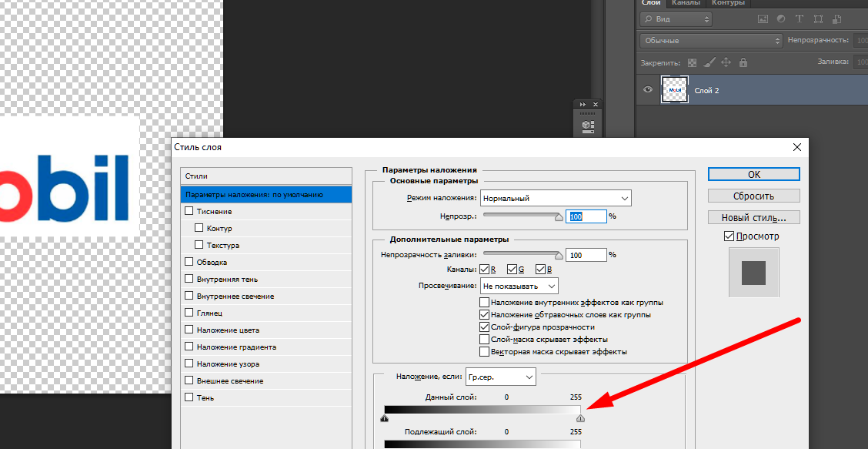Uncheck the Просмотр preview checkbox
This screenshot has height=449, width=868.
[x=729, y=236]
